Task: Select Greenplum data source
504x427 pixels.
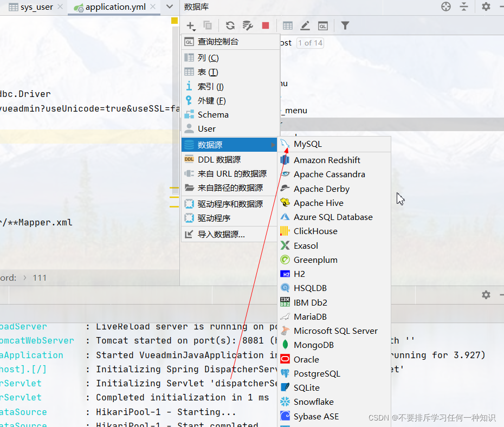Action: tap(334, 260)
